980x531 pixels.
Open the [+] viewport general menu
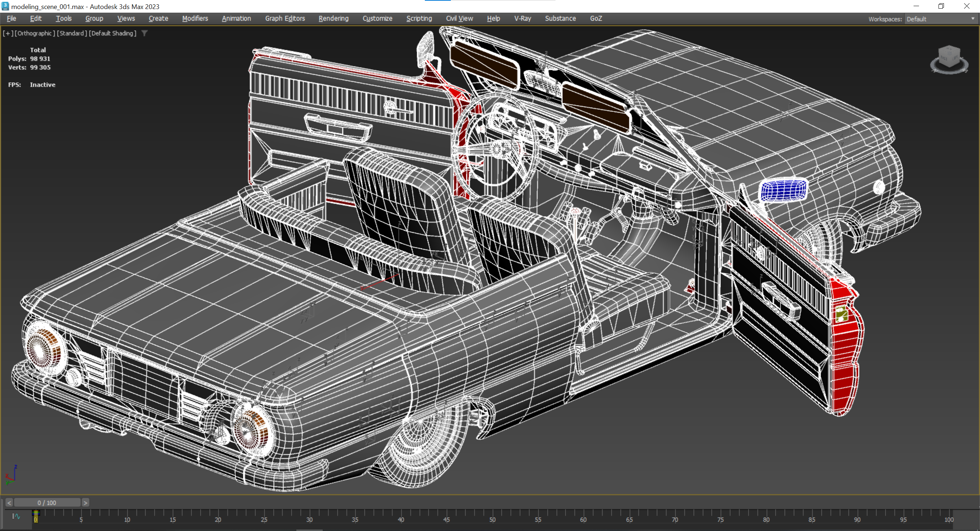tap(8, 33)
